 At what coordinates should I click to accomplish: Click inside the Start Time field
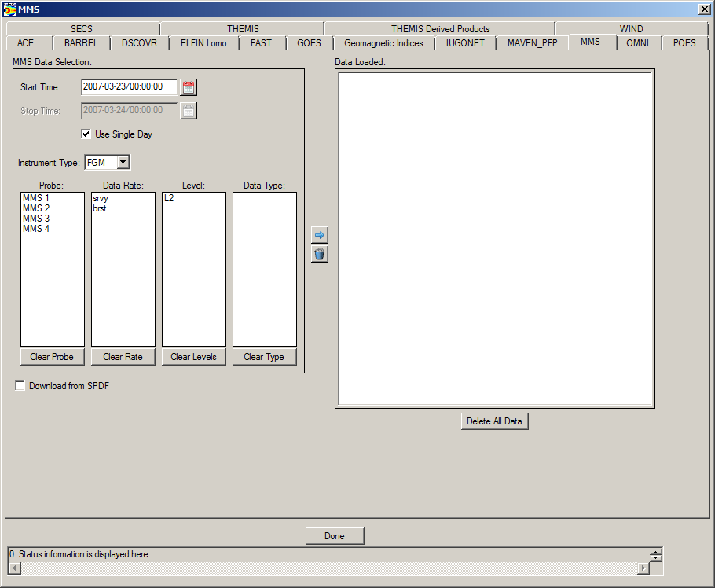[129, 87]
